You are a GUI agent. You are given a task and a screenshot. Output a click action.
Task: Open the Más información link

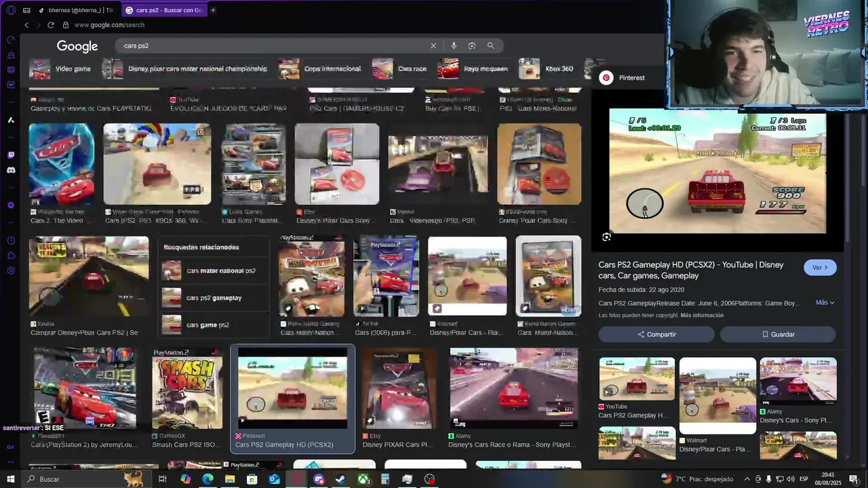click(702, 316)
